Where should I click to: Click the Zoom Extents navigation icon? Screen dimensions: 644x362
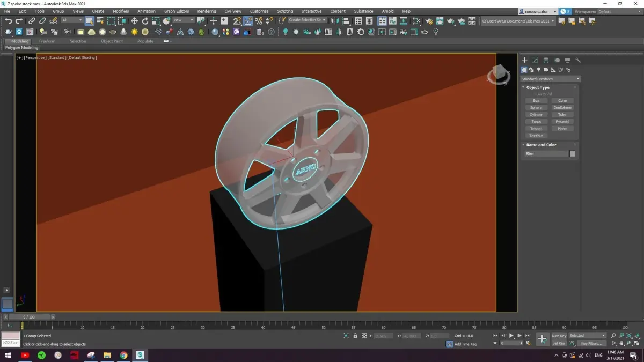click(630, 336)
